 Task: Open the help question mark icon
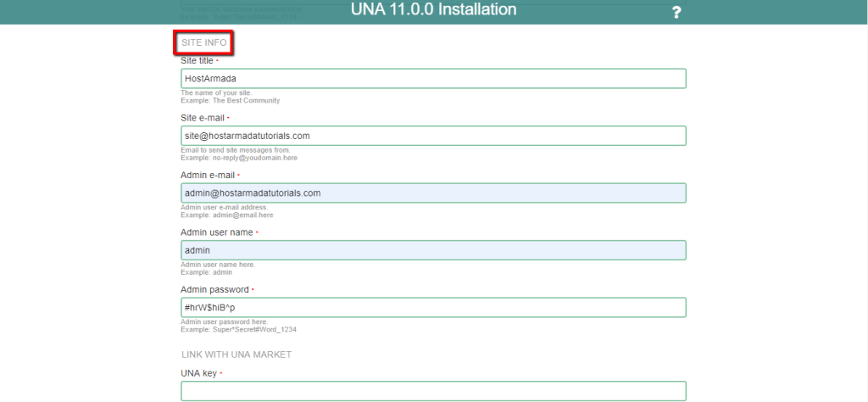[x=676, y=13]
